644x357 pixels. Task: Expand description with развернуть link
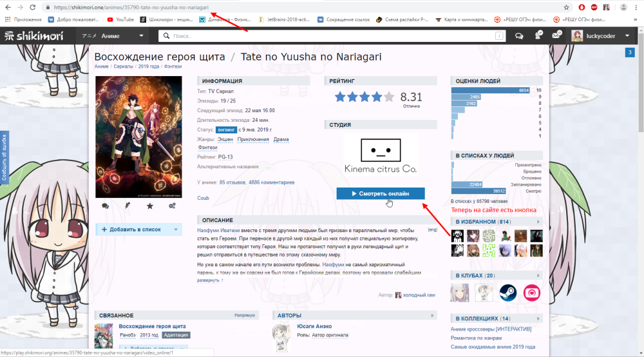[210, 280]
